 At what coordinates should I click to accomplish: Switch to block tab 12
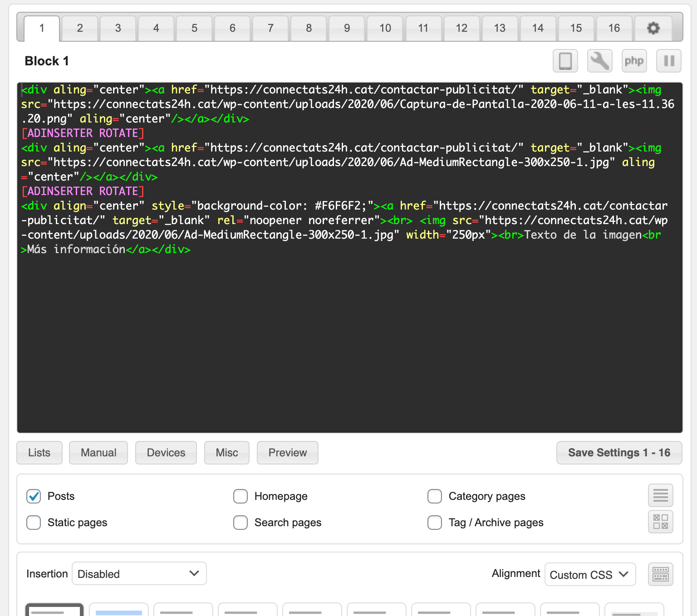(x=461, y=29)
